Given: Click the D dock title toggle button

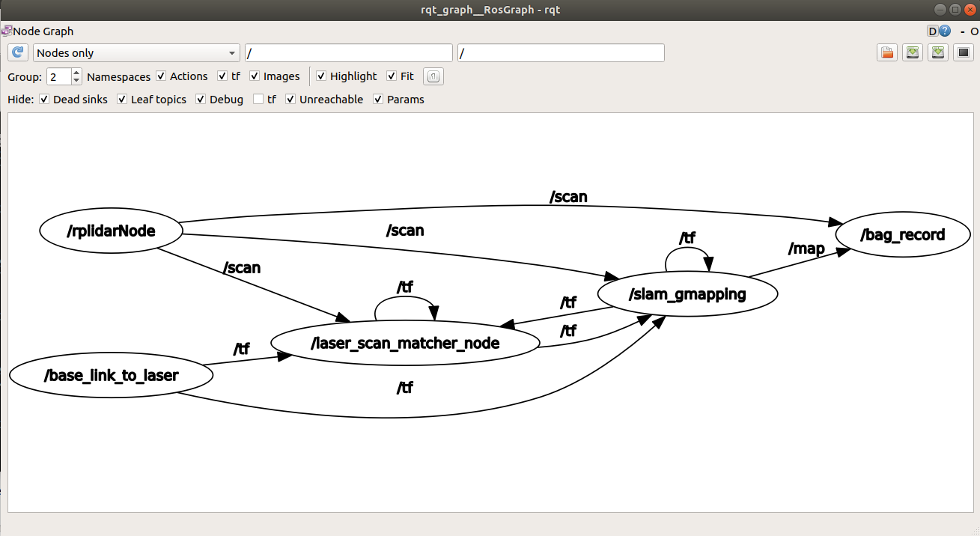Looking at the screenshot, I should (x=933, y=31).
